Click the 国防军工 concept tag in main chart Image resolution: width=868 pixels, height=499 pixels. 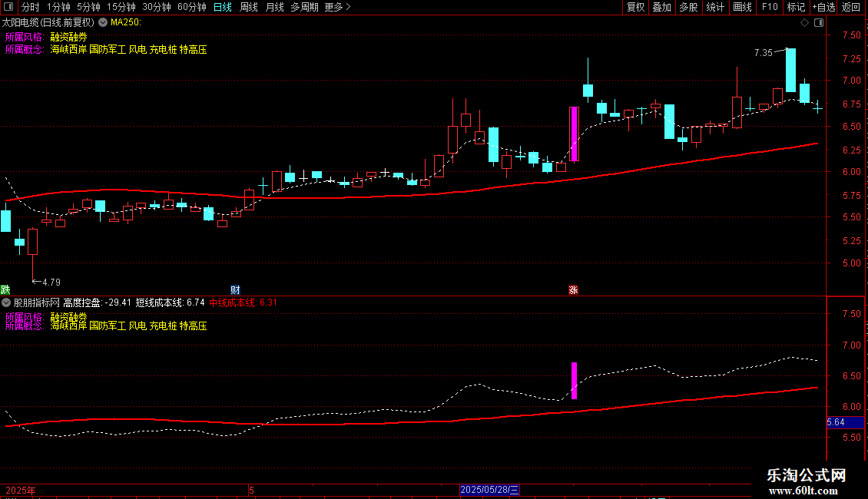(108, 49)
